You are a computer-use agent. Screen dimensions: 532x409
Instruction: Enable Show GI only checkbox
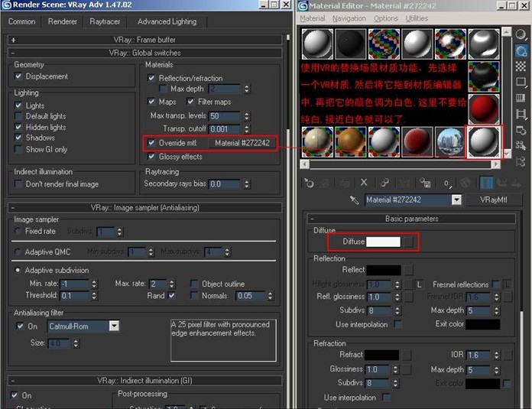pyautogui.click(x=18, y=149)
